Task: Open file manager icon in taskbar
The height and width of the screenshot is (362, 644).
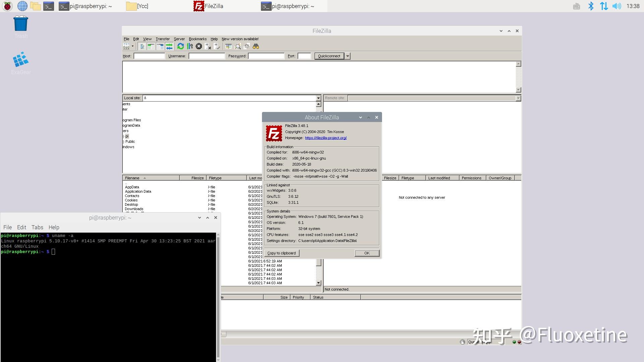Action: (35, 6)
